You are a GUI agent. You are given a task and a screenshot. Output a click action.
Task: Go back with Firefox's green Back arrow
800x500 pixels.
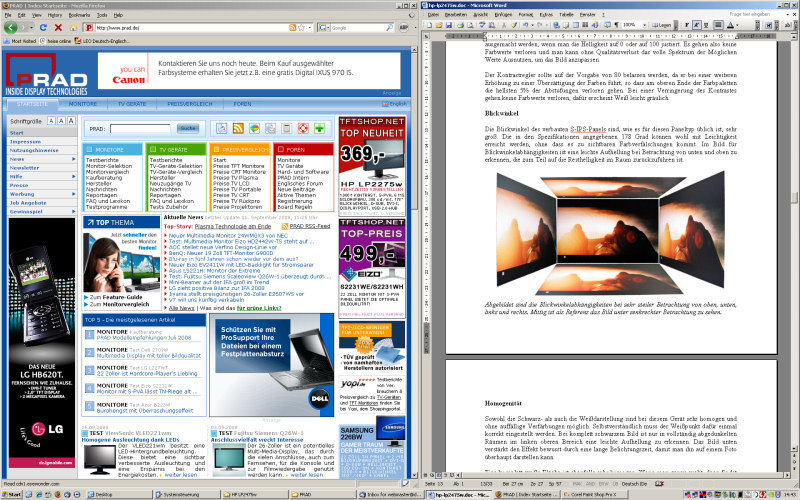coord(11,28)
